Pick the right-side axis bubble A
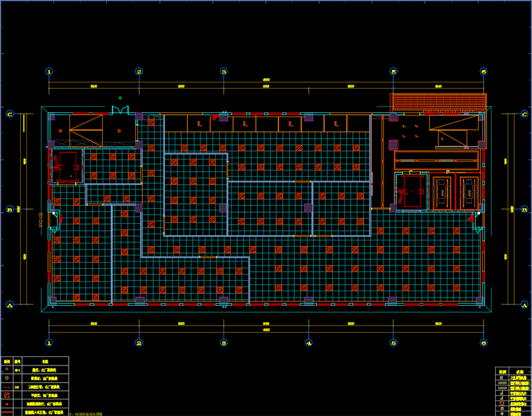532x416 pixels. (x=524, y=305)
